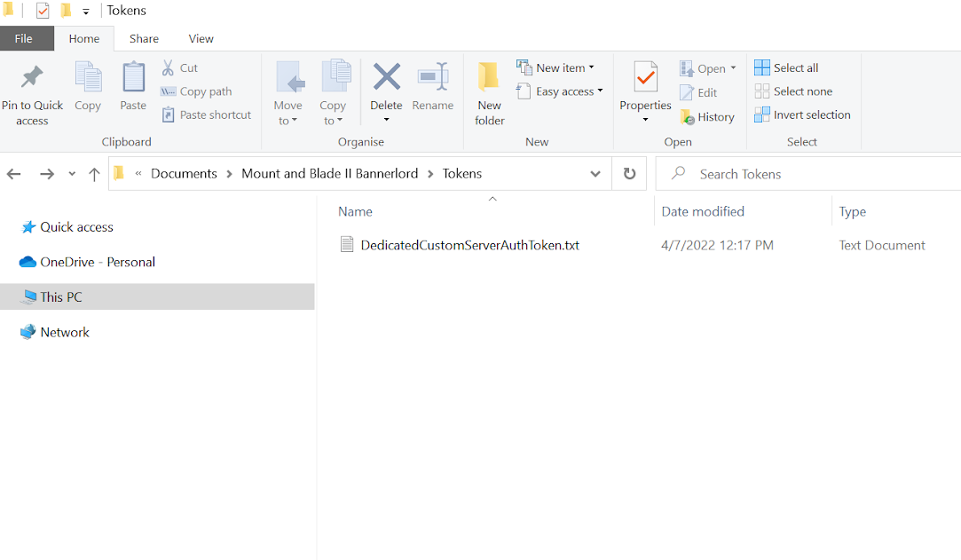Click the Cut scissors icon

(x=168, y=67)
